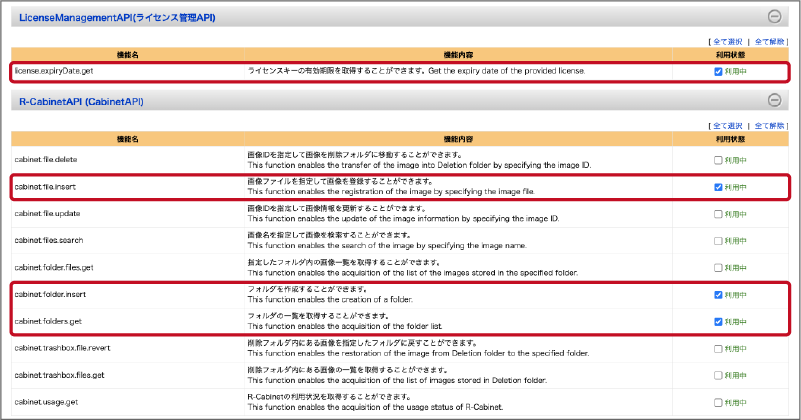Click 全て解除 in the LicenseManagementAPI section

[x=769, y=42]
